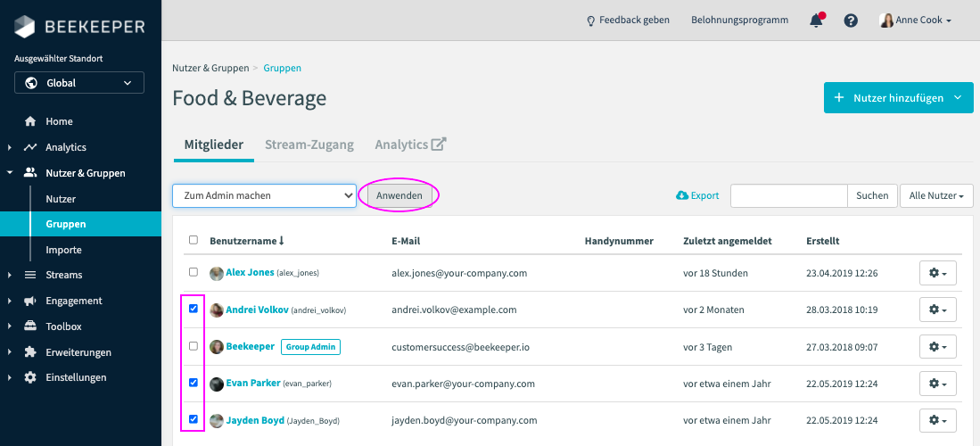Click the 'Nutzer hinzufügen' button
This screenshot has height=446, width=980.
898,98
